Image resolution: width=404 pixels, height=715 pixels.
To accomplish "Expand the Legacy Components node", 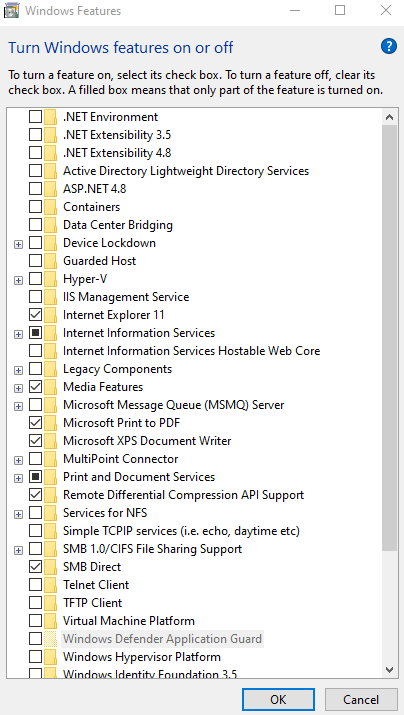I will [18, 370].
